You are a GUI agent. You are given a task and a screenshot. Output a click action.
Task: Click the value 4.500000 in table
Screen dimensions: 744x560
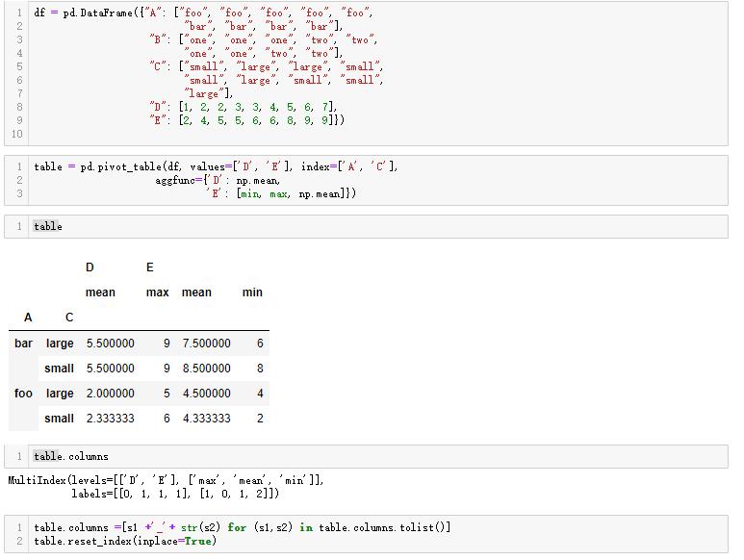(x=206, y=394)
